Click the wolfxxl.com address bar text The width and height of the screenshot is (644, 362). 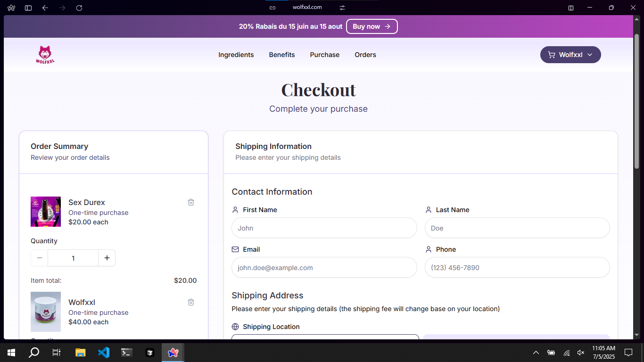point(307,7)
